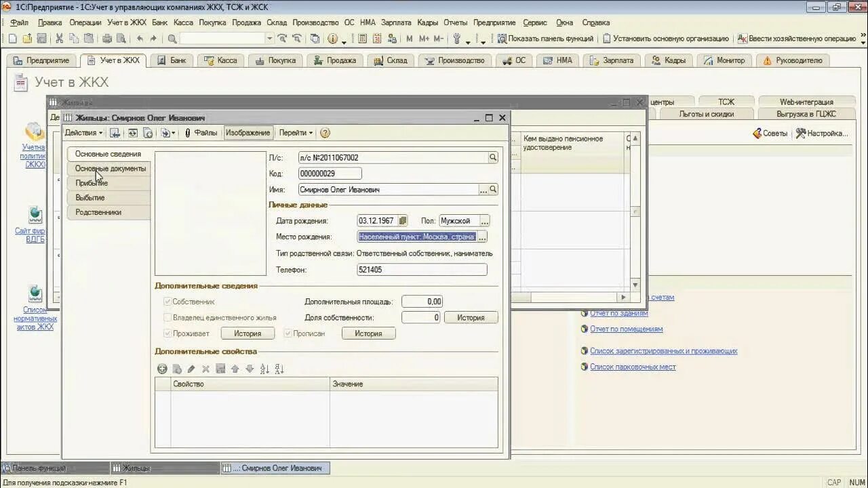Screen dimensions: 868x488
Task: Switch to the Склад panel tab
Action: [x=391, y=60]
